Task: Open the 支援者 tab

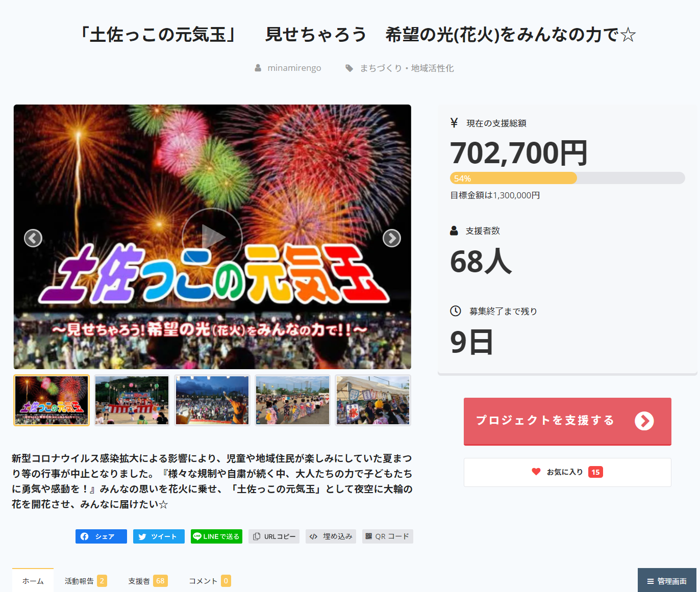Action: 147,581
